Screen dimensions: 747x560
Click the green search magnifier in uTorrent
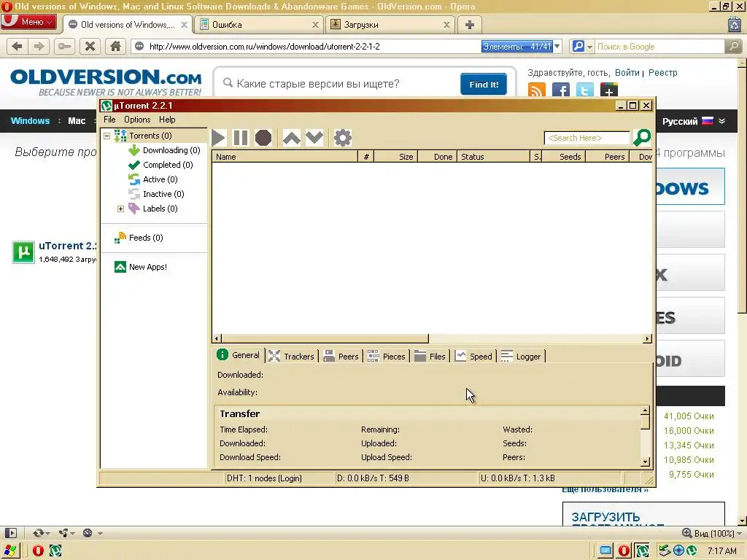coord(642,138)
